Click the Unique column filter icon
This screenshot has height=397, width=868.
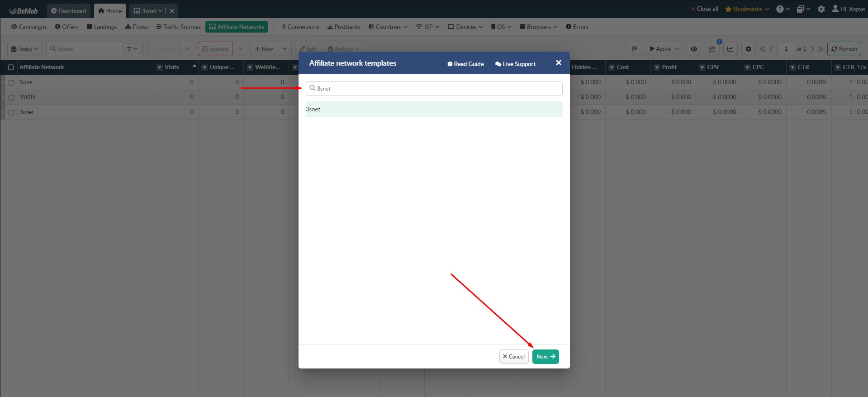(204, 67)
